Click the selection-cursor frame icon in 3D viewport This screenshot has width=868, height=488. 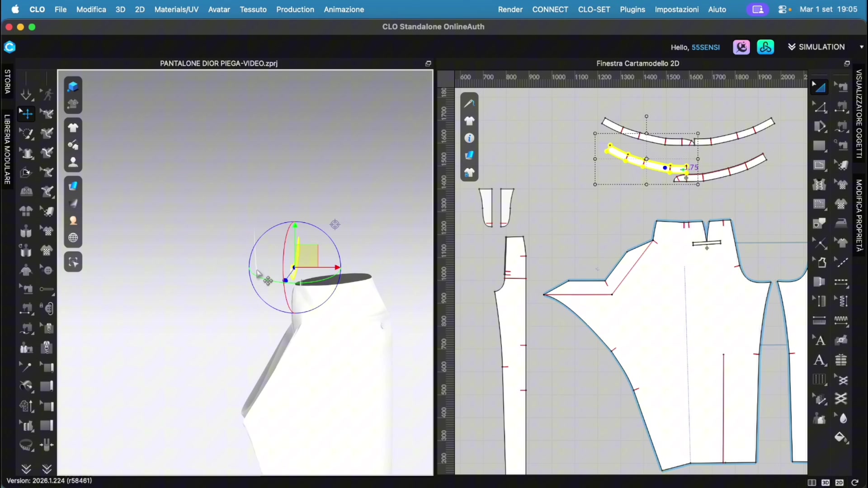tap(73, 262)
